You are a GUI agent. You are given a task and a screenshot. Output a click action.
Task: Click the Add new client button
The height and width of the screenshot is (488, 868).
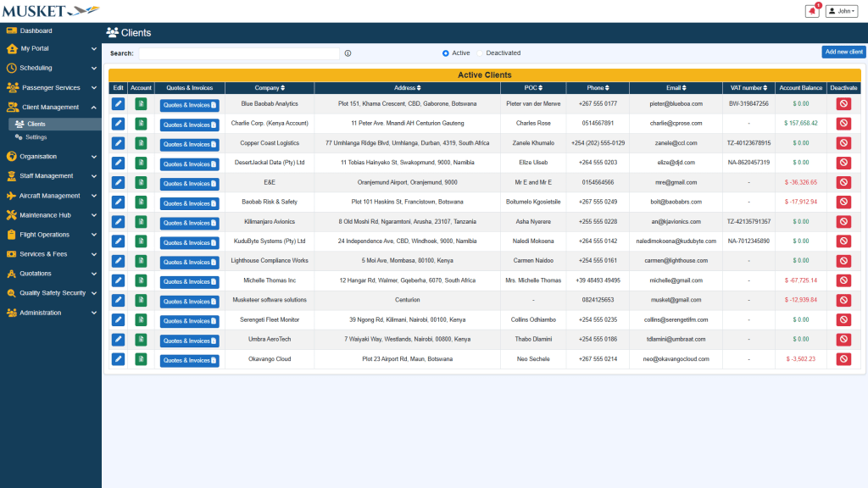click(843, 53)
